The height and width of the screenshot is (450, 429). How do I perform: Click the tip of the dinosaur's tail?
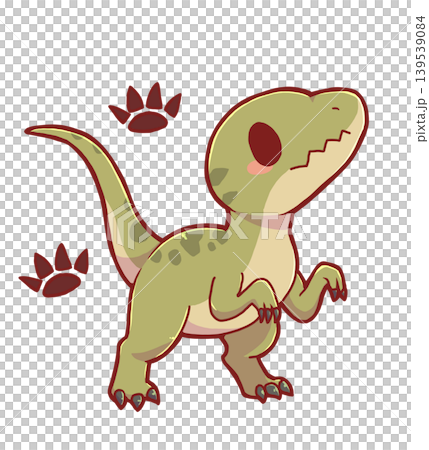click(x=31, y=131)
